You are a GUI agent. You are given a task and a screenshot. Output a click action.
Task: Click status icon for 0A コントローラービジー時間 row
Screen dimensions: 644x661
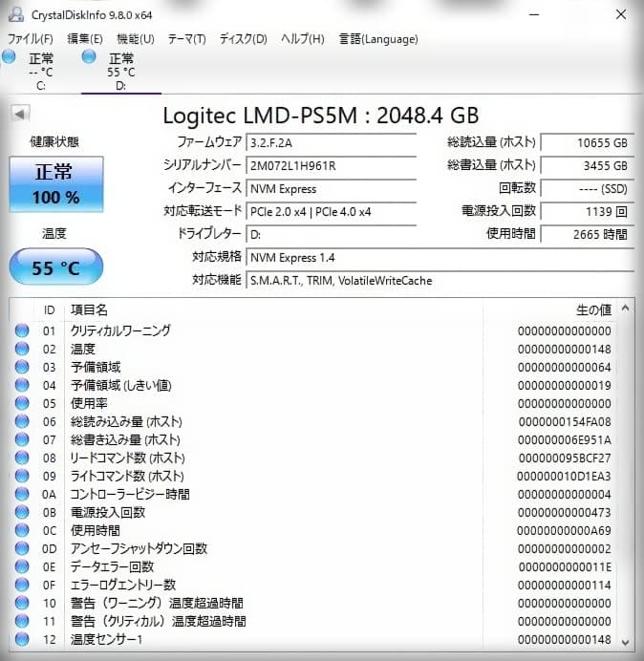[22, 494]
